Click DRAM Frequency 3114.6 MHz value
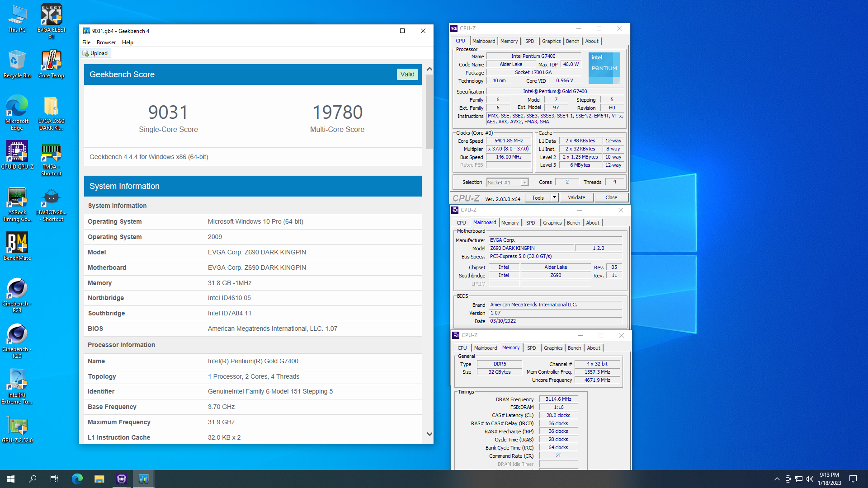 point(558,399)
